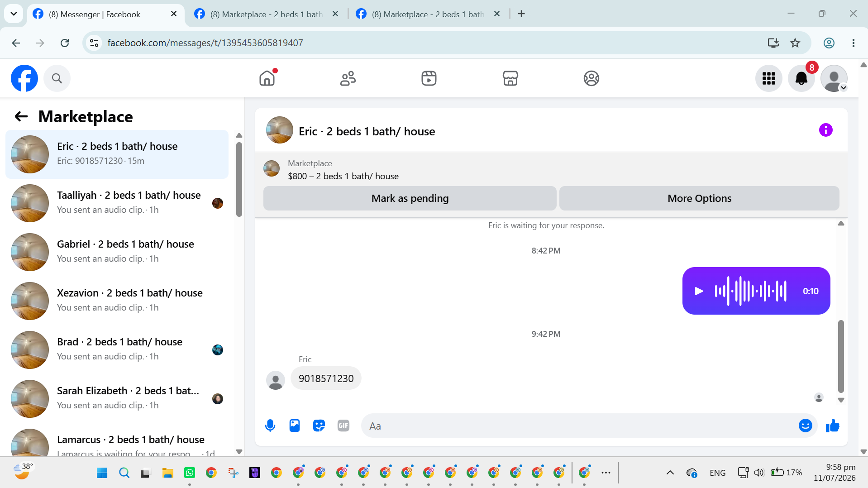The image size is (868, 488).
Task: Open the Facebook menu grid icon
Action: 769,78
